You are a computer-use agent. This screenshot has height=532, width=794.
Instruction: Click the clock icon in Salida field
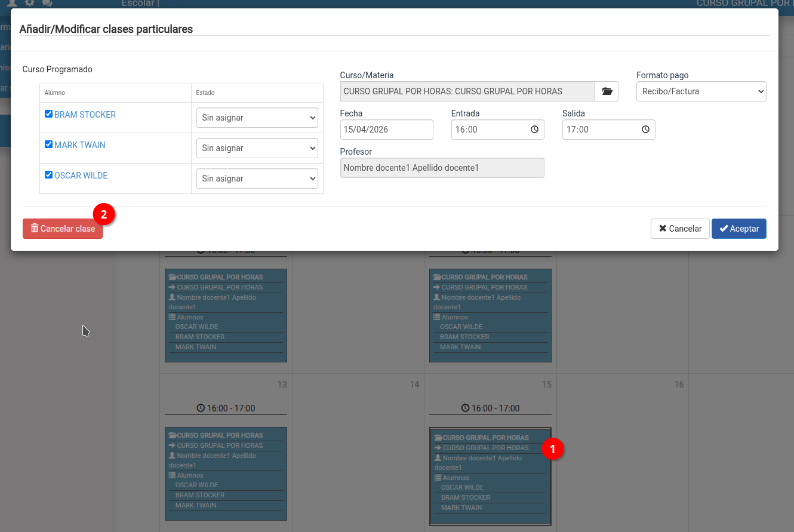click(x=645, y=130)
